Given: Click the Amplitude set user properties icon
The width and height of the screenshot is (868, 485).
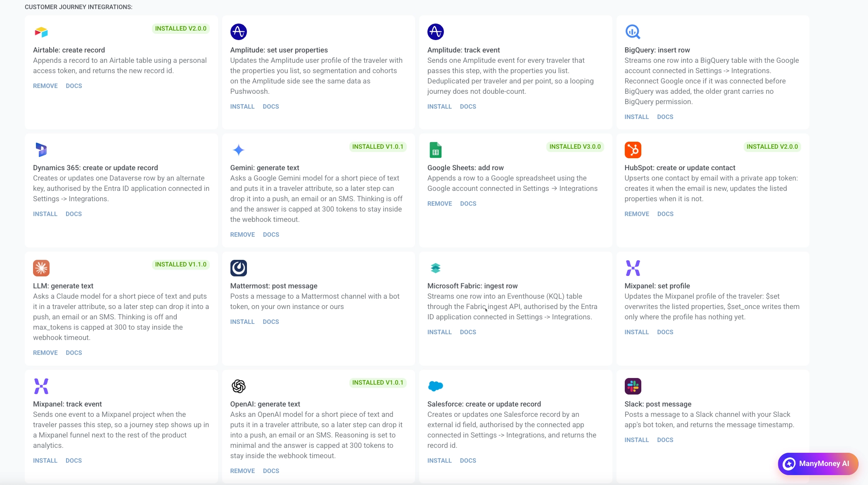Looking at the screenshot, I should click(239, 32).
